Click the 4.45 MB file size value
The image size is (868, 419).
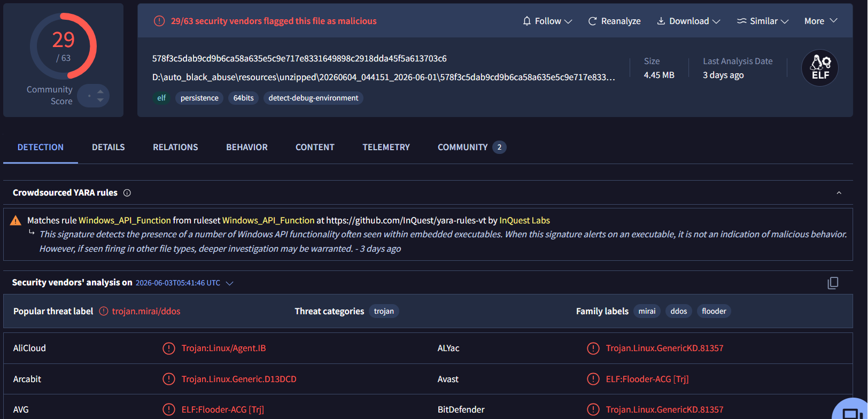(x=659, y=75)
